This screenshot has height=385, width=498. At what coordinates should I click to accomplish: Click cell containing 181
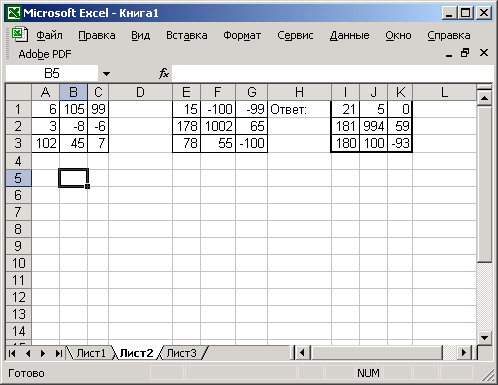pos(346,126)
